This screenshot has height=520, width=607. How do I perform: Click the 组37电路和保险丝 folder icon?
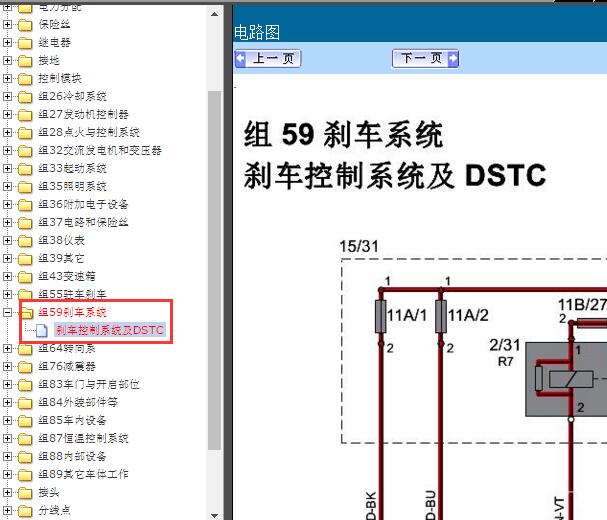click(25, 223)
